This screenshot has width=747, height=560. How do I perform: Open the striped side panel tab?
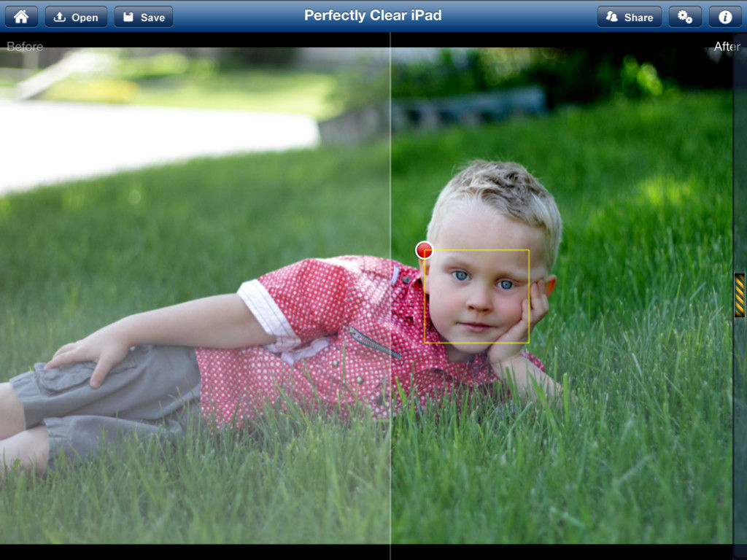740,295
